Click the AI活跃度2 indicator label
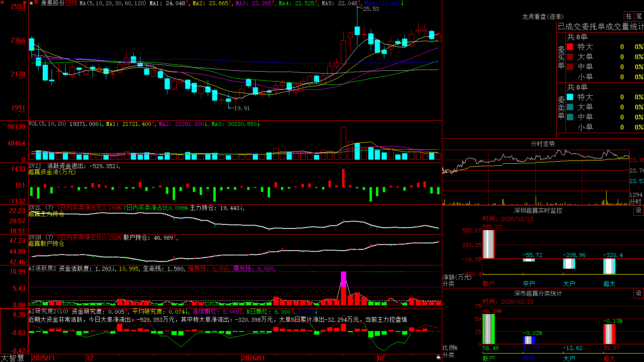The height and width of the screenshot is (362, 644). click(42, 269)
